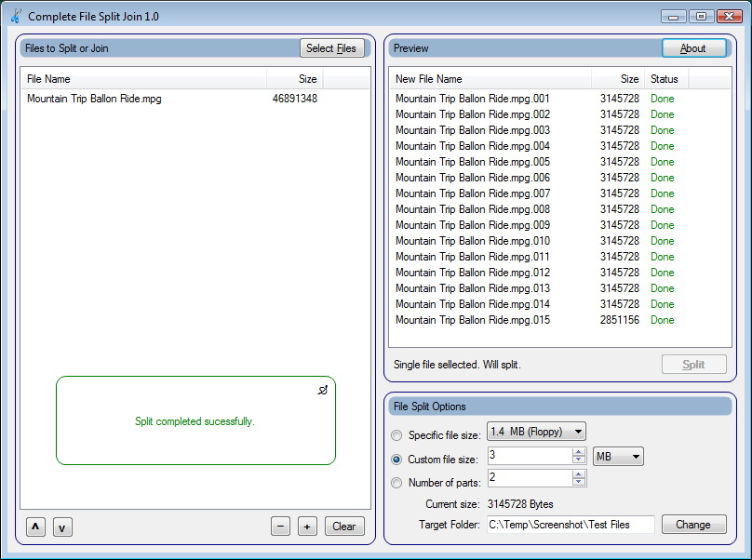Sort preview by New File Name header
752x560 pixels.
490,79
